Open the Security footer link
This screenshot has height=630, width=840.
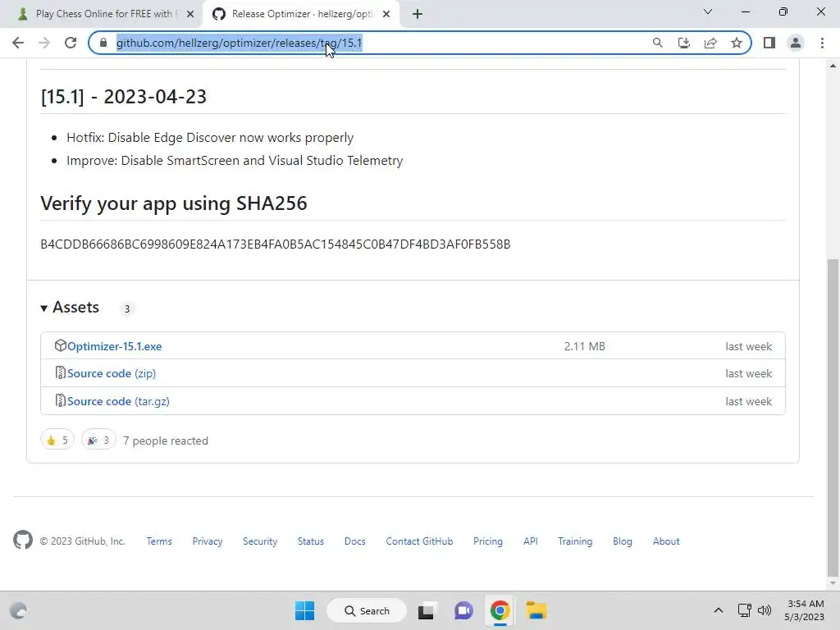tap(260, 541)
